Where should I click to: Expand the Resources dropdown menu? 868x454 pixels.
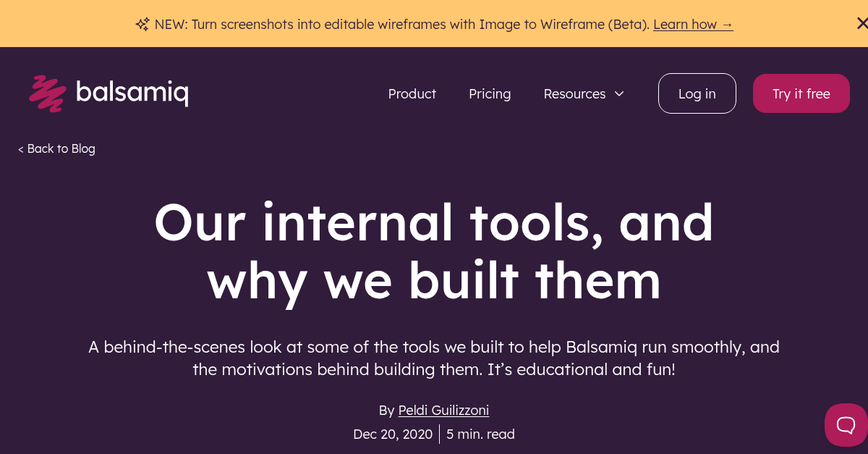click(x=574, y=93)
